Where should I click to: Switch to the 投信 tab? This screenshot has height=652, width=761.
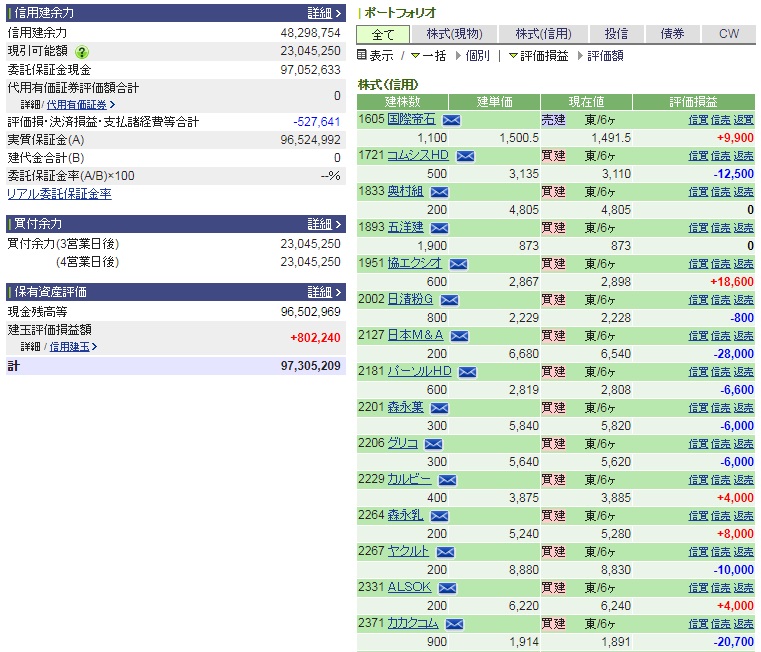(x=616, y=34)
